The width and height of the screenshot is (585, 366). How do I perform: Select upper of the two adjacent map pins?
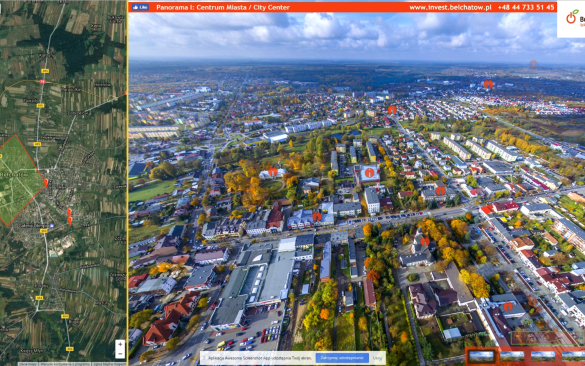tap(69, 212)
